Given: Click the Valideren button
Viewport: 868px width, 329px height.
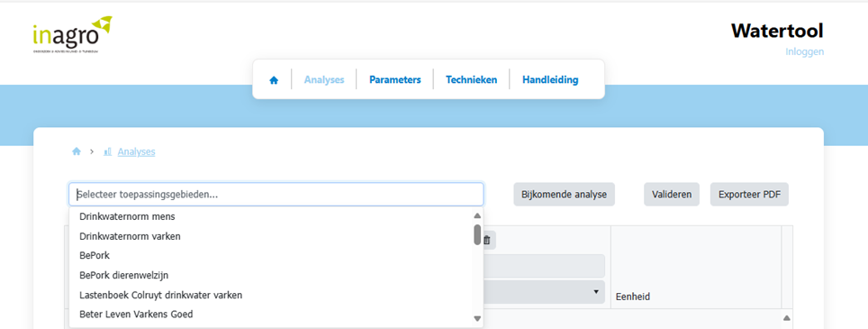Looking at the screenshot, I should click(x=672, y=195).
